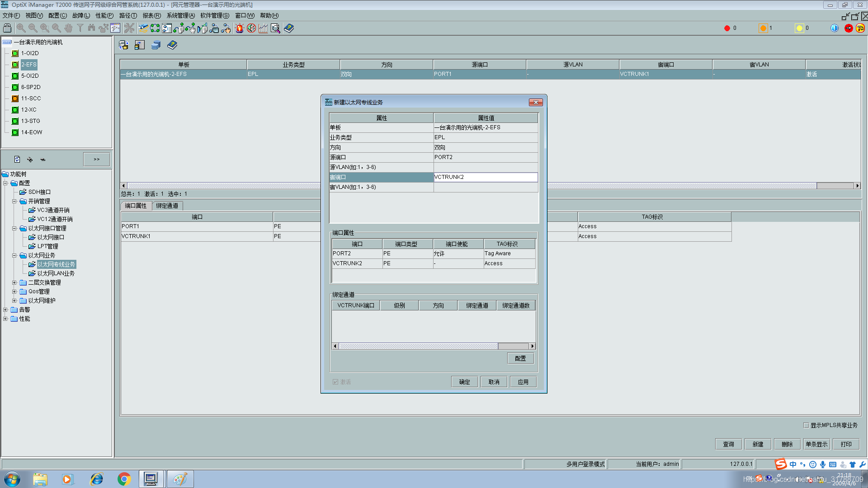
Task: Click the performance chart toolbar icon
Action: (x=263, y=28)
